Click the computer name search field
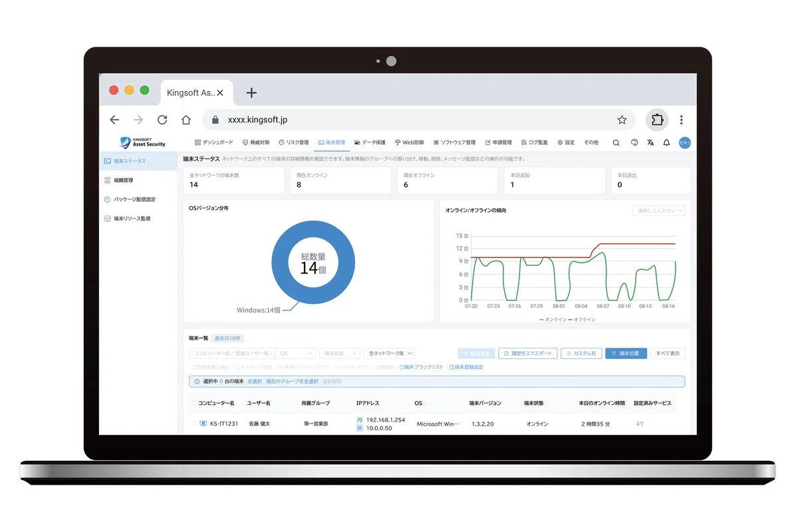The height and width of the screenshot is (532, 798). (x=232, y=354)
